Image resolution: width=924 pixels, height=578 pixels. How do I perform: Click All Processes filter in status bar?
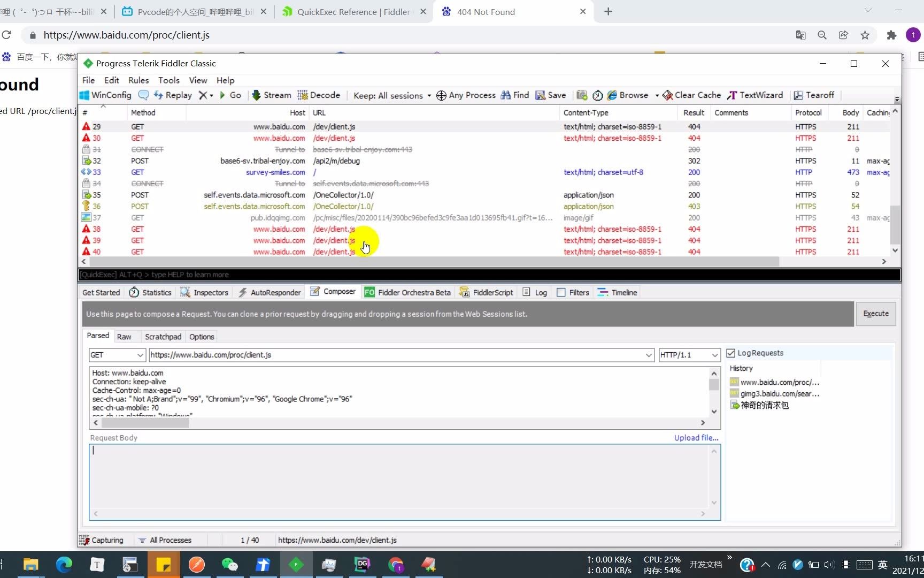[165, 540]
